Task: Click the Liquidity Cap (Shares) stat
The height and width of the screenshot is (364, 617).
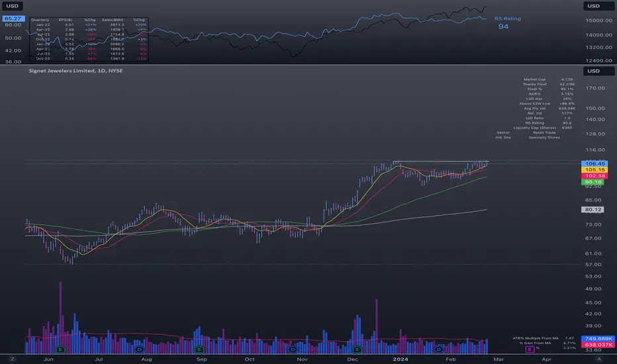Action: [x=543, y=128]
